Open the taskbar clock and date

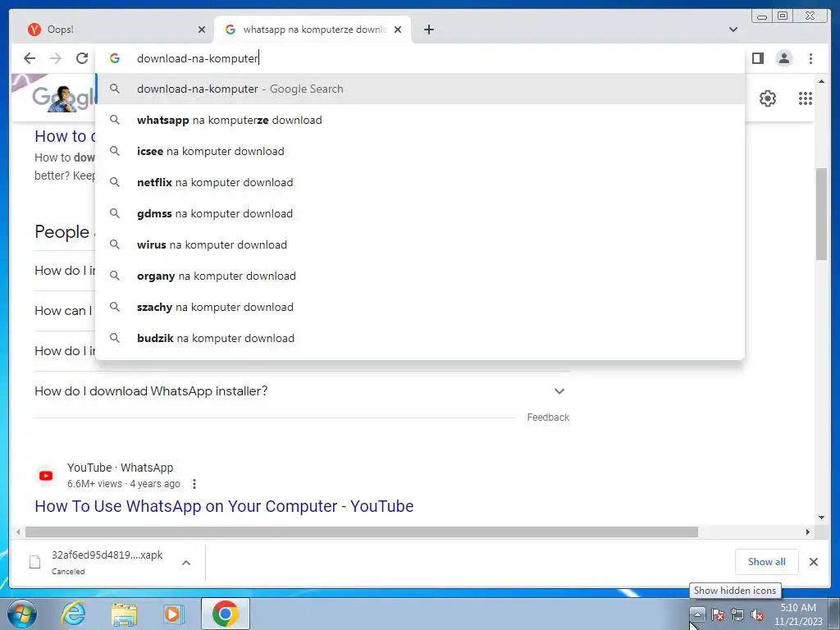tap(798, 614)
